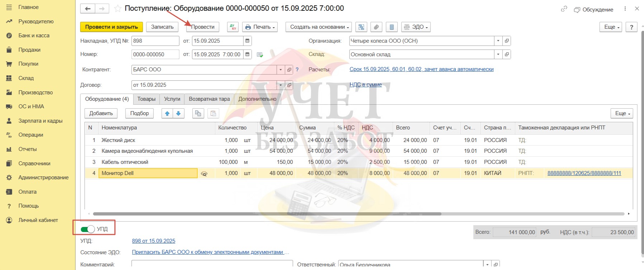Image resolution: width=644 pixels, height=270 pixels.
Task: Click the copy link icon near Обсуждение
Action: tap(564, 9)
